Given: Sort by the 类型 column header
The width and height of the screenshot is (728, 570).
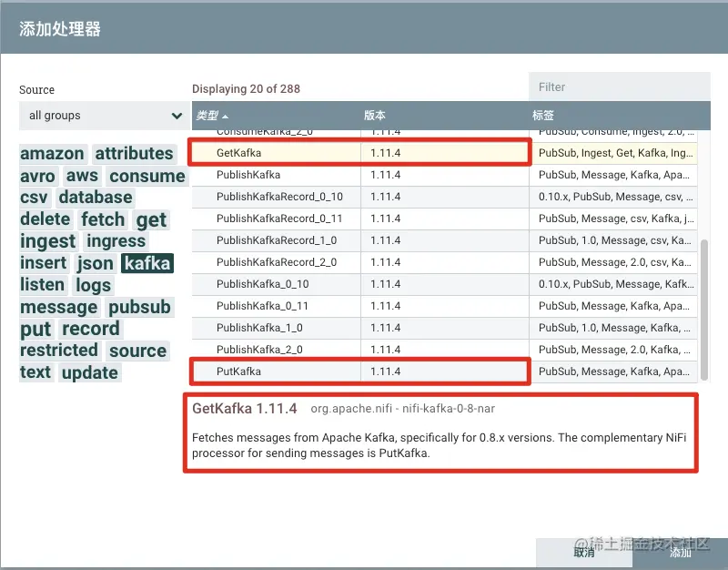Looking at the screenshot, I should coord(207,116).
